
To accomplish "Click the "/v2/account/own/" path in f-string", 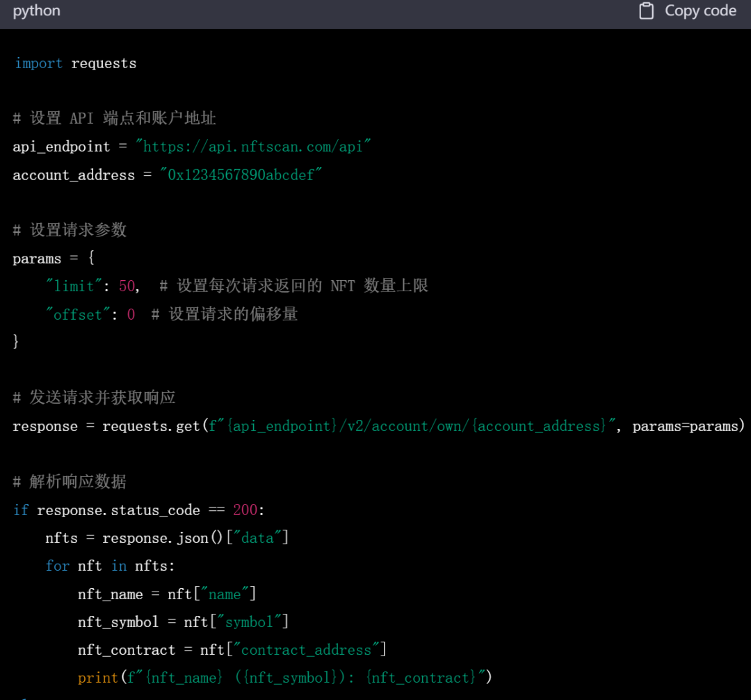I will point(404,426).
